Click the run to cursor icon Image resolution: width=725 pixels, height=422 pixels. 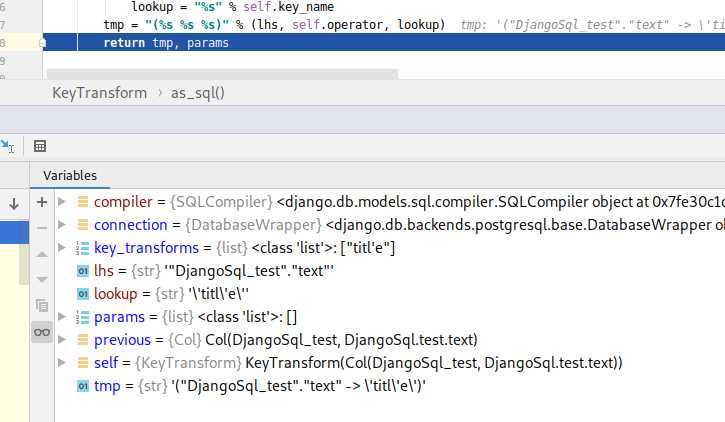coord(7,146)
